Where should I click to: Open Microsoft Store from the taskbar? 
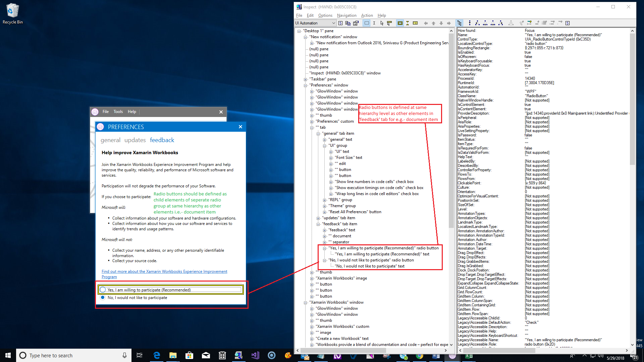189,355
